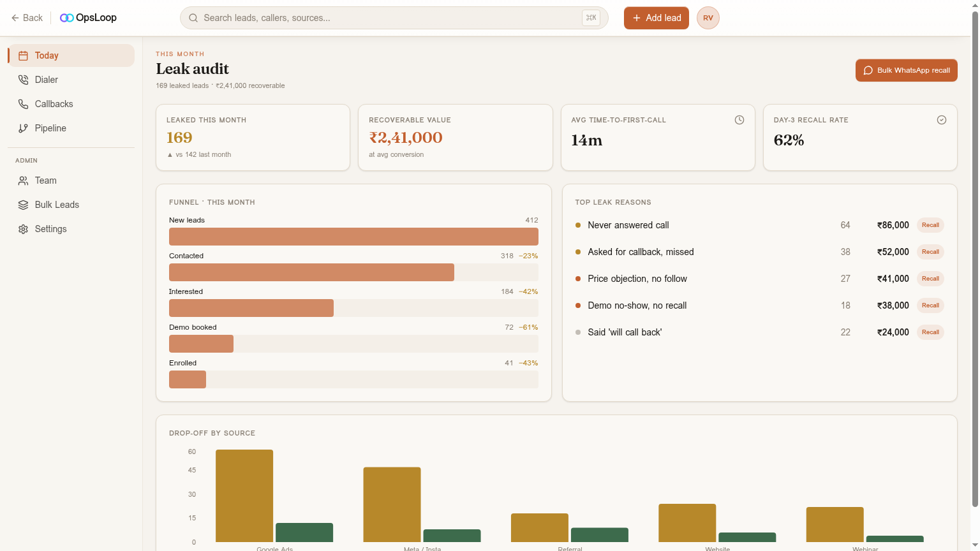Click the Demo booked funnel bar

[201, 344]
